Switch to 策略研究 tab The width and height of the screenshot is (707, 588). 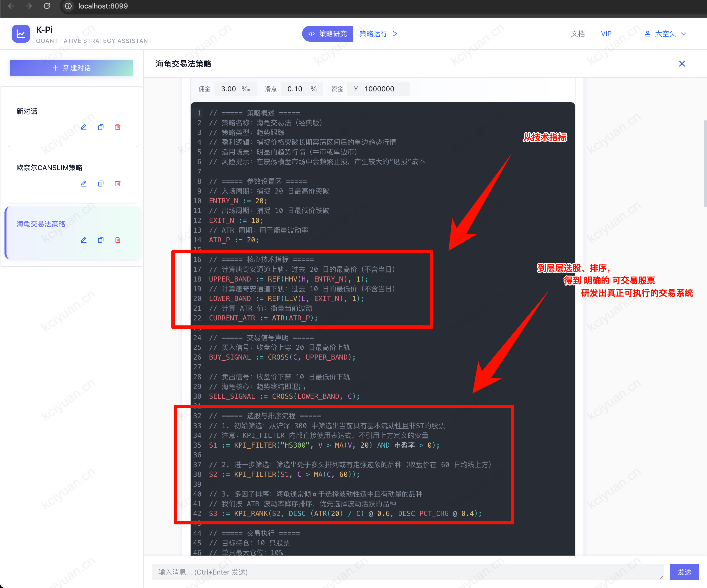pos(328,34)
